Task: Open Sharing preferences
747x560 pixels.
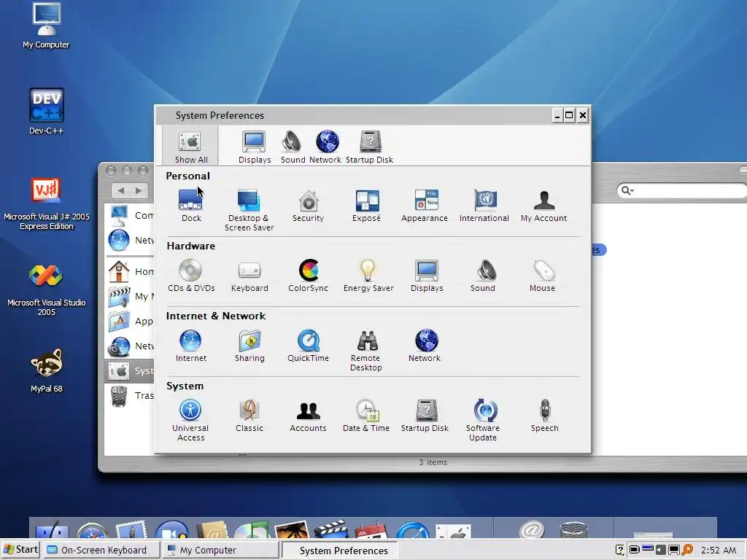Action: click(x=249, y=346)
